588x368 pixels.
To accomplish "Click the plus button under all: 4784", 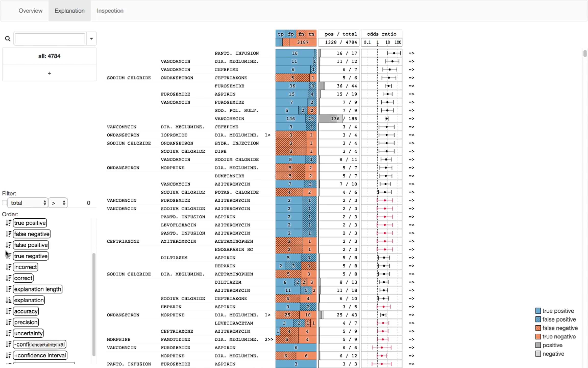I will tap(49, 73).
